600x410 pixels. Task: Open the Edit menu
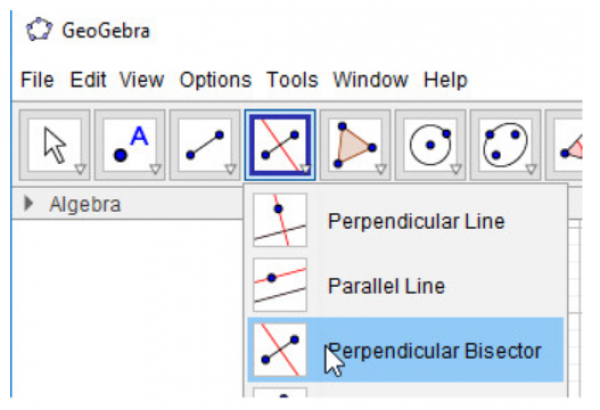pyautogui.click(x=89, y=80)
